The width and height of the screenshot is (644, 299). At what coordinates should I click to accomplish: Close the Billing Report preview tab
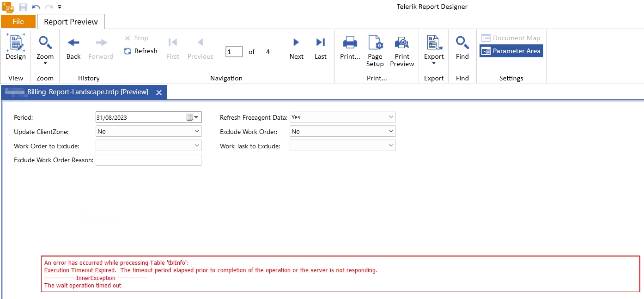159,92
